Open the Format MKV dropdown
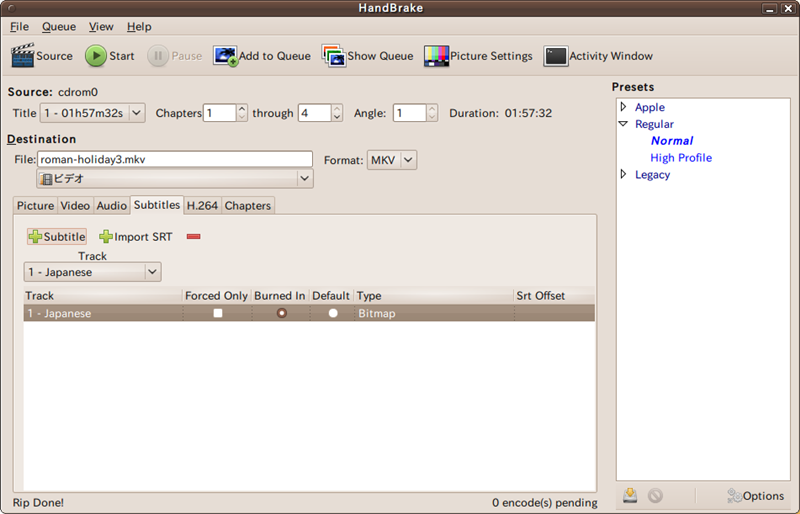Screen dimensions: 800x514 tap(392, 160)
